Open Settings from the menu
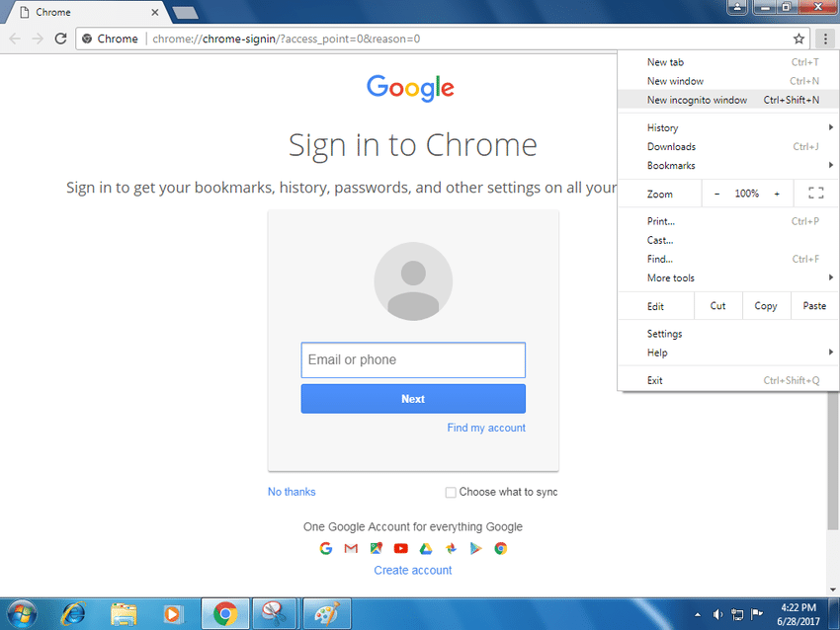 [x=728, y=334]
